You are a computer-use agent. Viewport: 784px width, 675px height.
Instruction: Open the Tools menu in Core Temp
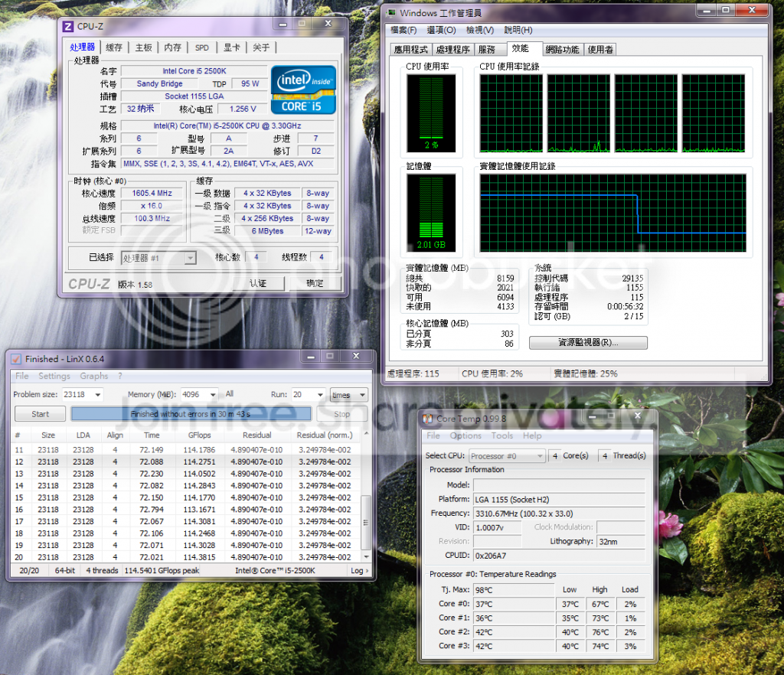click(x=502, y=435)
